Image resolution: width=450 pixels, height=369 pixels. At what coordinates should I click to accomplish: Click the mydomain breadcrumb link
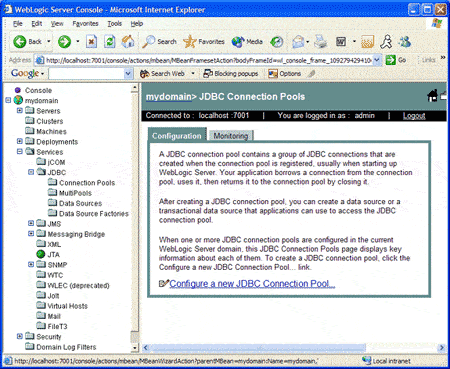point(169,97)
